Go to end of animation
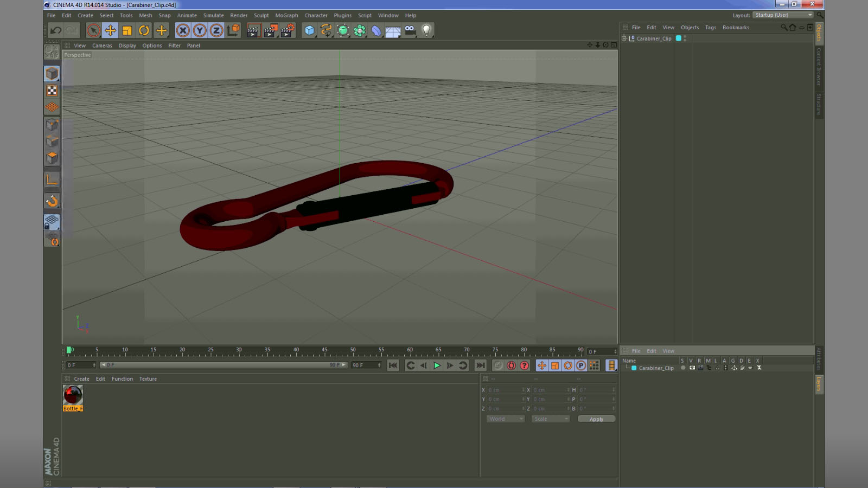Screen dimensions: 868x488 (x=481, y=365)
